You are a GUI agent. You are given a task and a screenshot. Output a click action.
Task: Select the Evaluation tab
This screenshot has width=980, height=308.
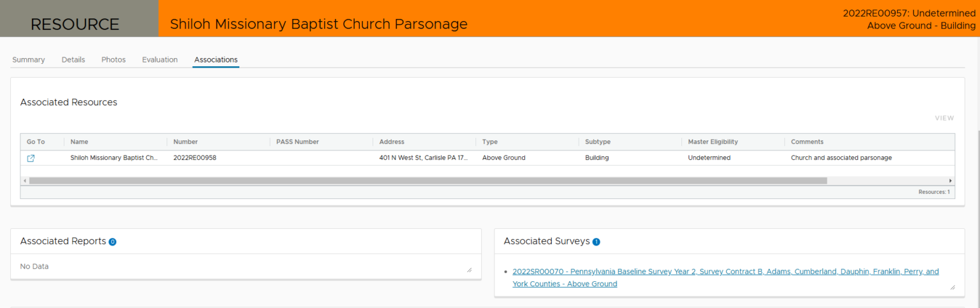point(160,60)
